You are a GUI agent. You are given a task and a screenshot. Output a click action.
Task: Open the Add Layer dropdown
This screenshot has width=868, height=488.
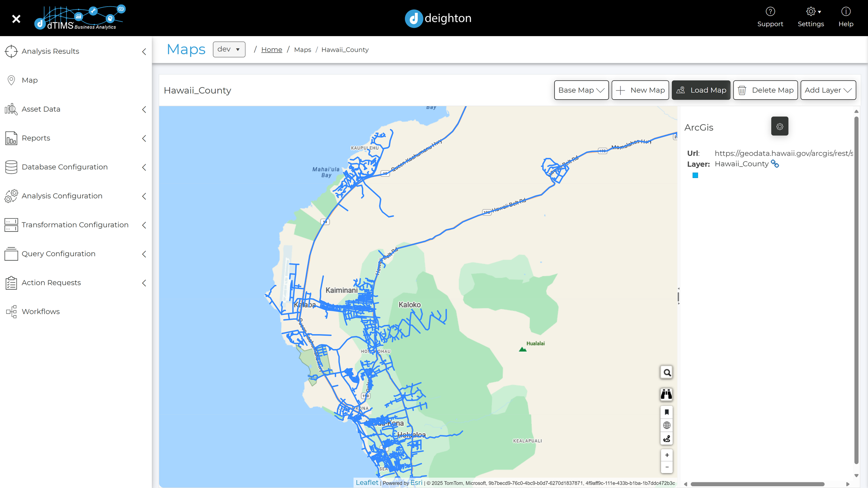pos(828,90)
